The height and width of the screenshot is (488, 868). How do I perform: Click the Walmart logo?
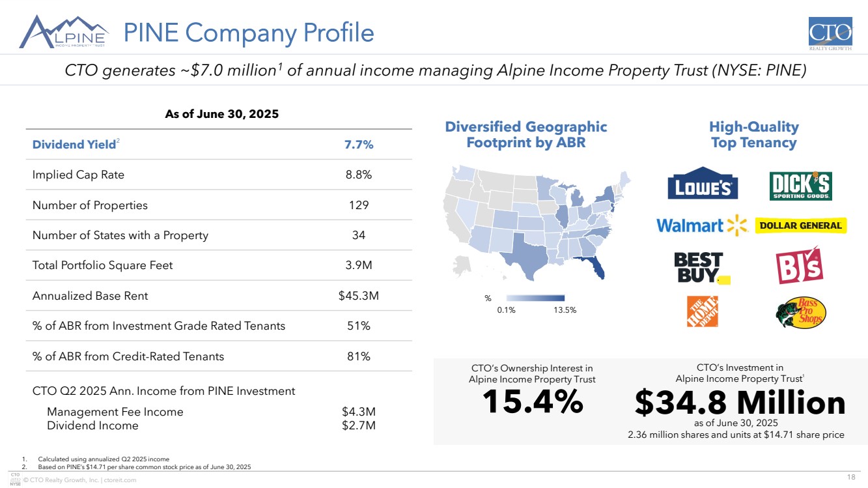pos(701,225)
